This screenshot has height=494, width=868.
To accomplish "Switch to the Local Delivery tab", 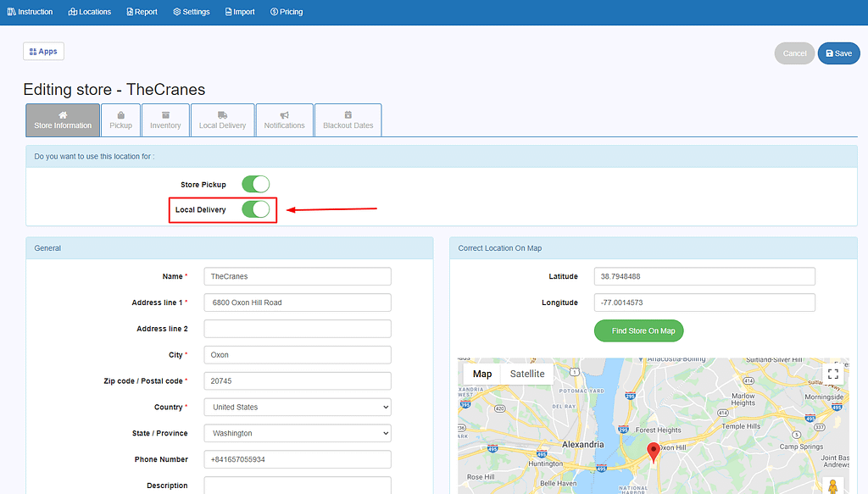I will (x=223, y=120).
